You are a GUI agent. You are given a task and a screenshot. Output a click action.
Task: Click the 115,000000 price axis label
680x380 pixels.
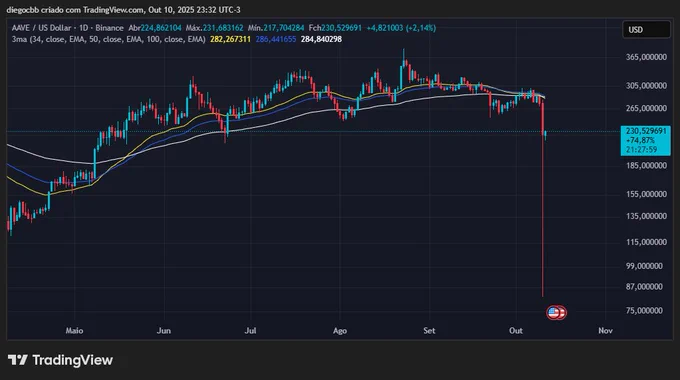pos(646,242)
